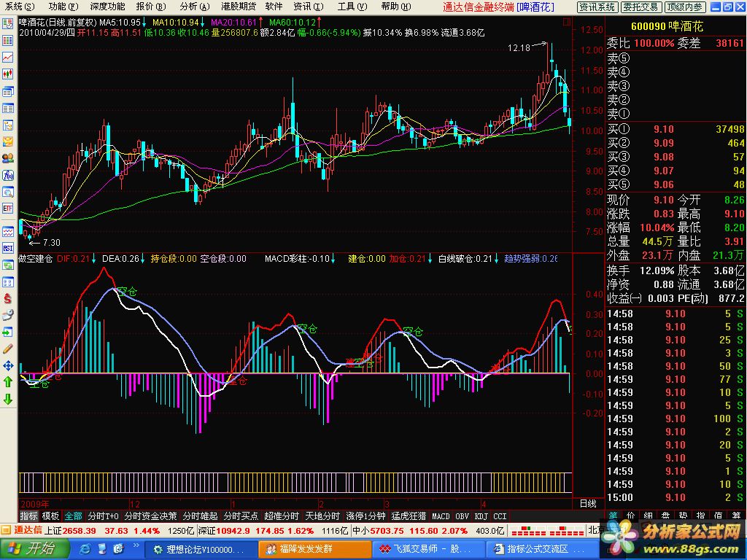Click the 委托交易 button

[x=640, y=7]
